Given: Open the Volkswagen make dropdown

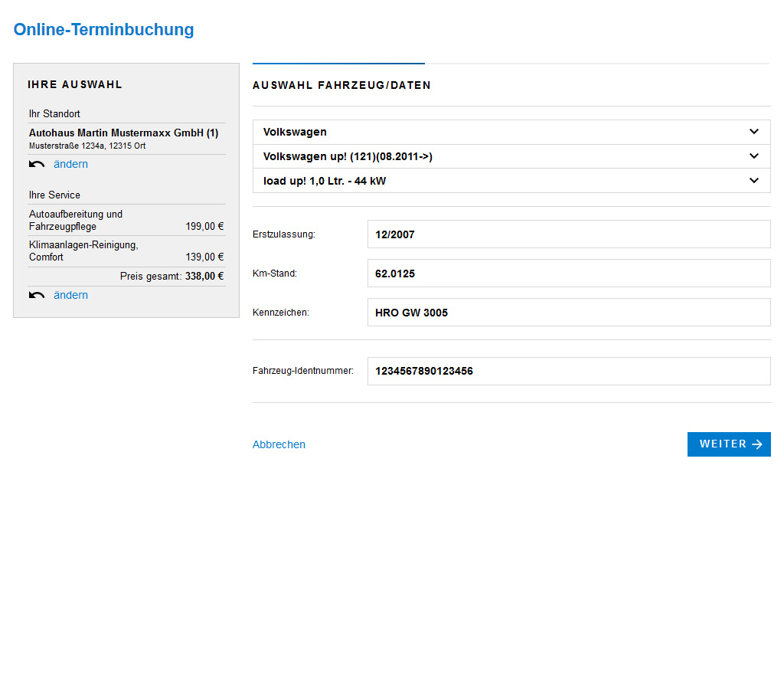Looking at the screenshot, I should (511, 132).
